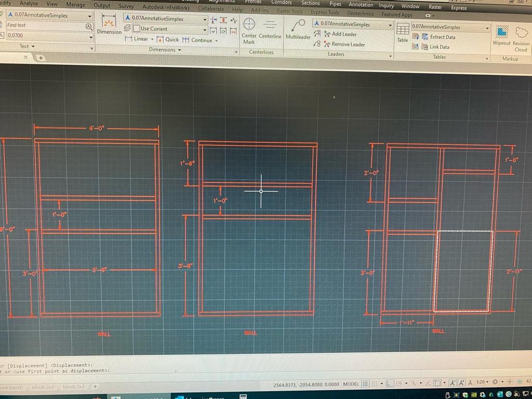Open the Annotation menu

click(361, 5)
